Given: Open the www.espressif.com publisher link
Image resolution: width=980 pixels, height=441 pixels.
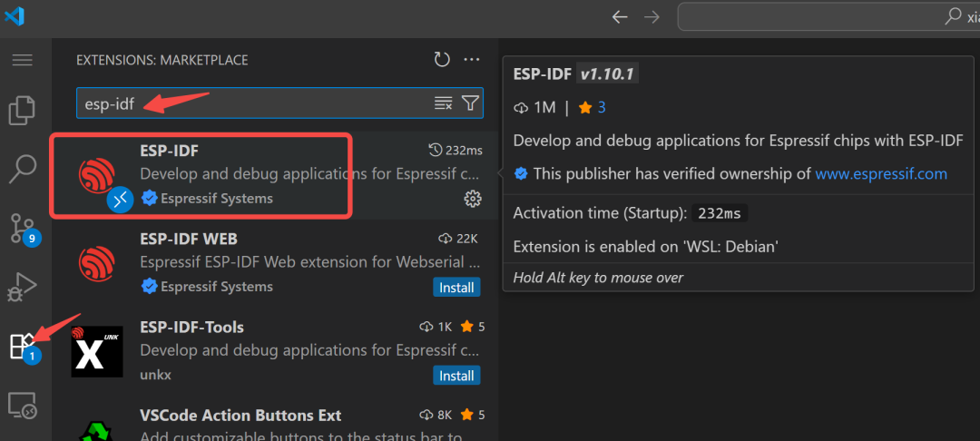Looking at the screenshot, I should coord(881,173).
